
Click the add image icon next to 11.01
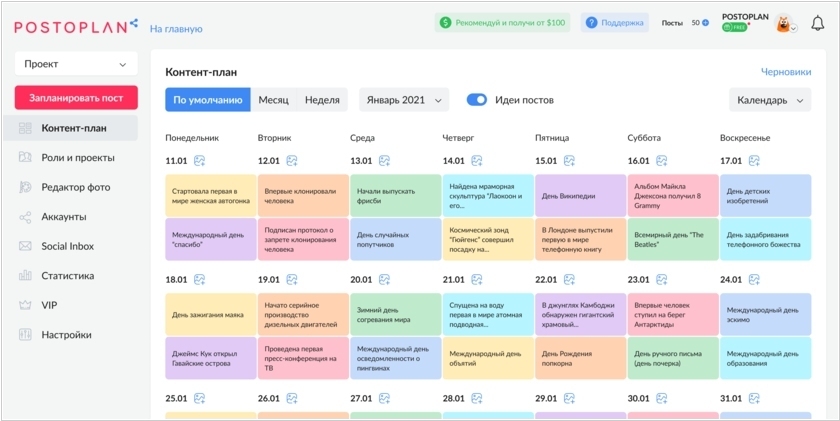tap(200, 161)
